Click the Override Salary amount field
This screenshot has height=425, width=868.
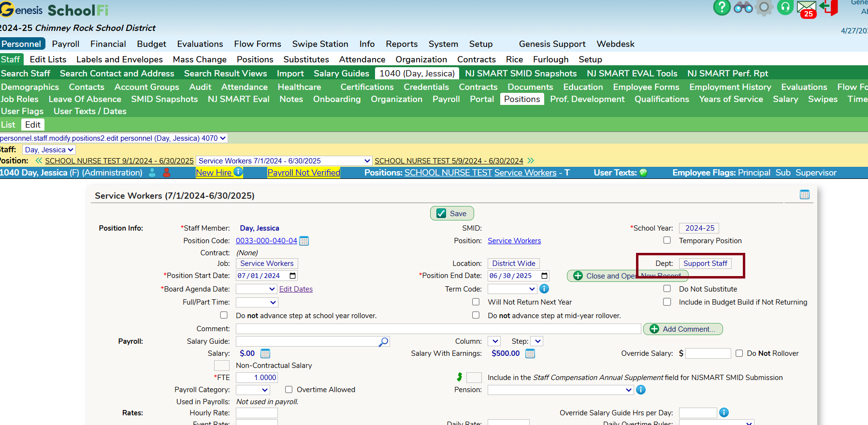tap(708, 353)
